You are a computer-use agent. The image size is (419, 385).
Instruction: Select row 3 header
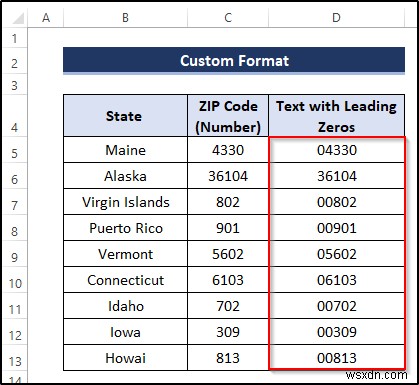(15, 85)
